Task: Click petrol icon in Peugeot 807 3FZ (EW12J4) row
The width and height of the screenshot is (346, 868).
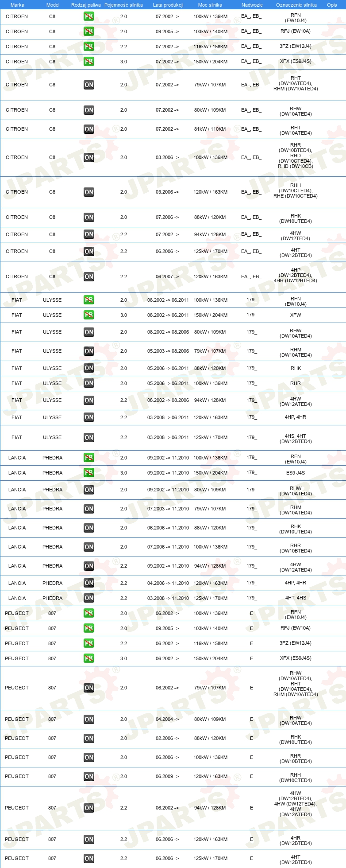Action: [x=89, y=643]
